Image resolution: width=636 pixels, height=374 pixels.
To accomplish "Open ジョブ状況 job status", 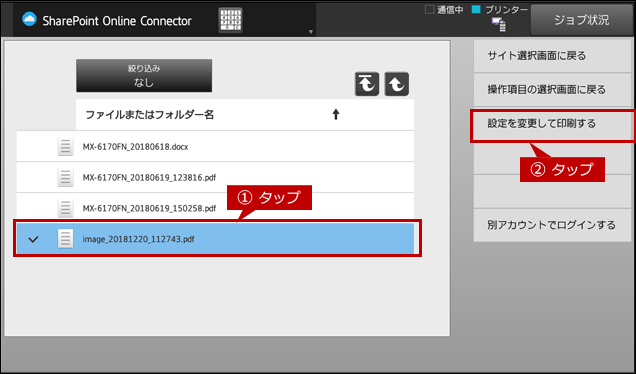I will [581, 20].
